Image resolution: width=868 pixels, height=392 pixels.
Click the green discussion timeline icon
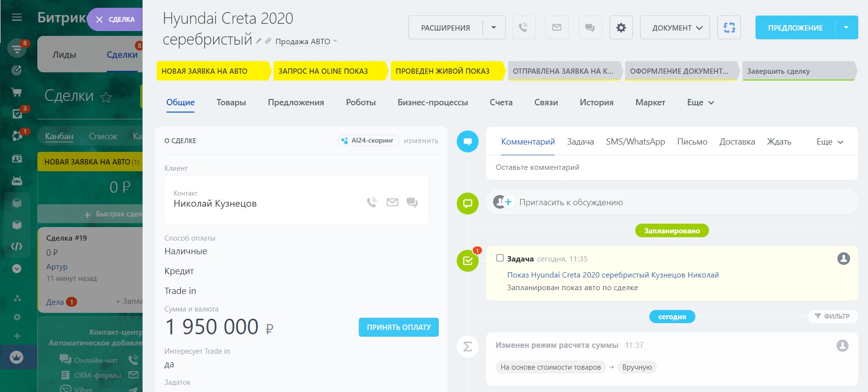pyautogui.click(x=468, y=203)
